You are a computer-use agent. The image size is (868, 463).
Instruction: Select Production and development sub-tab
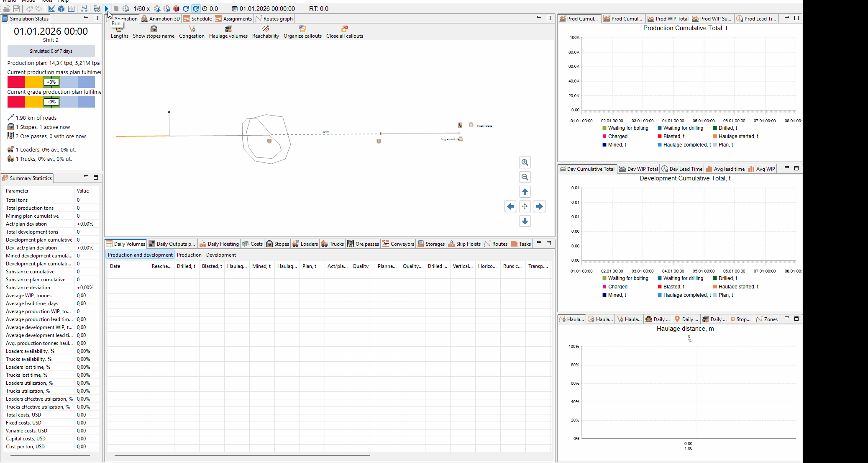point(140,255)
